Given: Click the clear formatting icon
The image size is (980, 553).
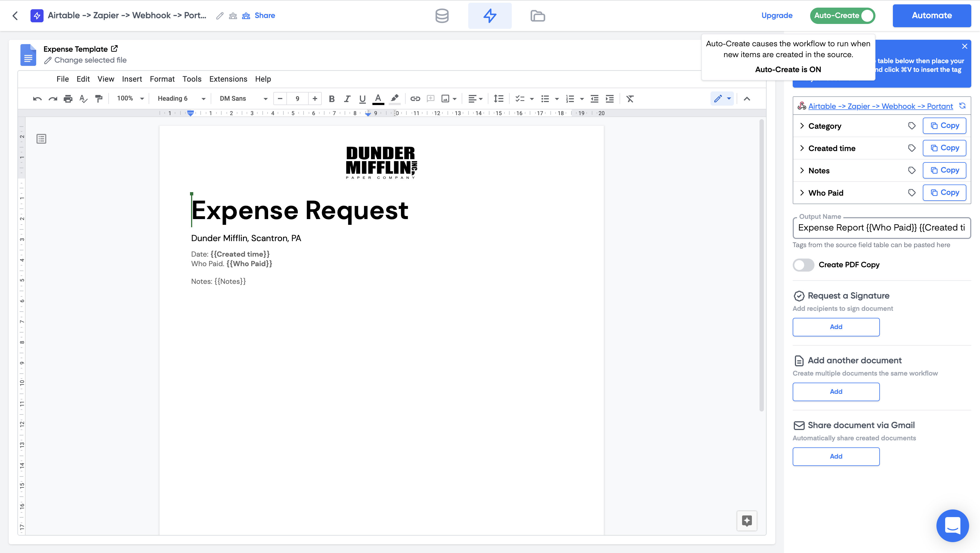Looking at the screenshot, I should click(630, 99).
